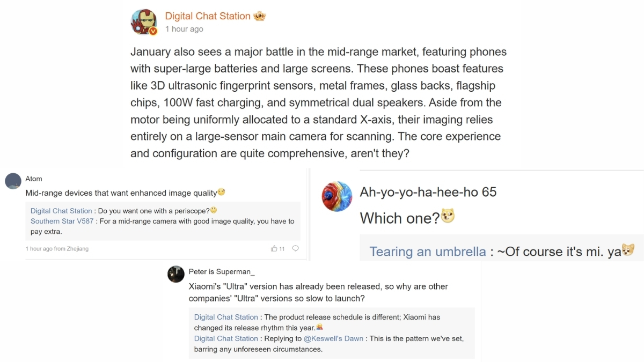This screenshot has height=362, width=644.
Task: Click Atom's gray profile avatar
Action: tap(13, 181)
